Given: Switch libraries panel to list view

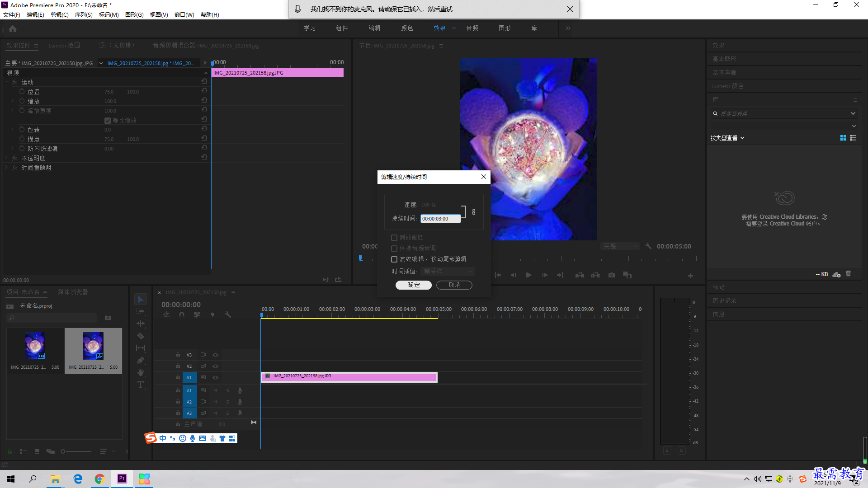Looking at the screenshot, I should [853, 138].
